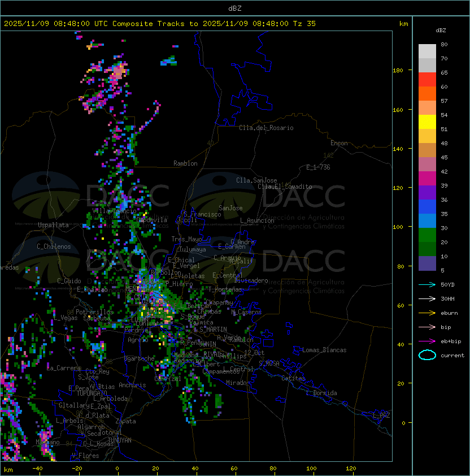
Task: Pick the green legend swatch below 30
Action: 427,235
